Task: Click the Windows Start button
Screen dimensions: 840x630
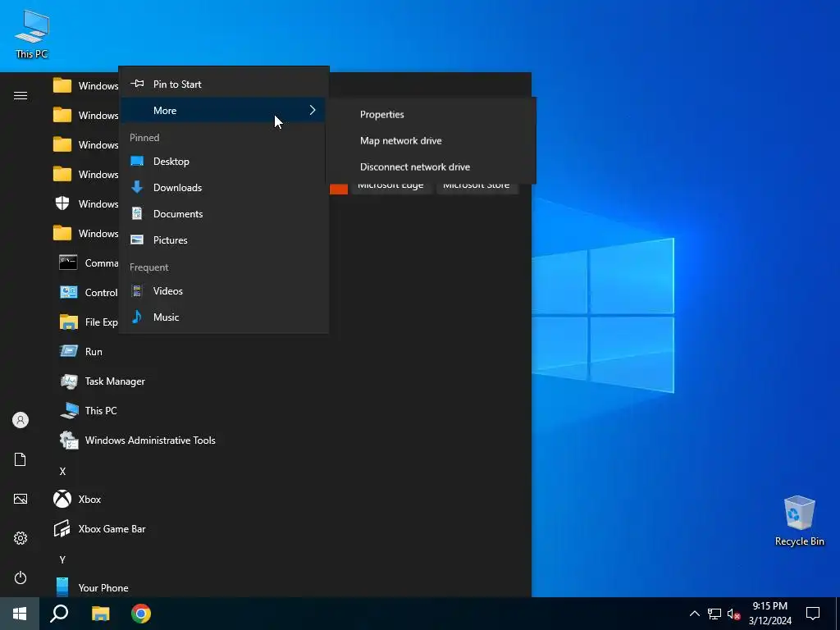Action: [x=20, y=614]
